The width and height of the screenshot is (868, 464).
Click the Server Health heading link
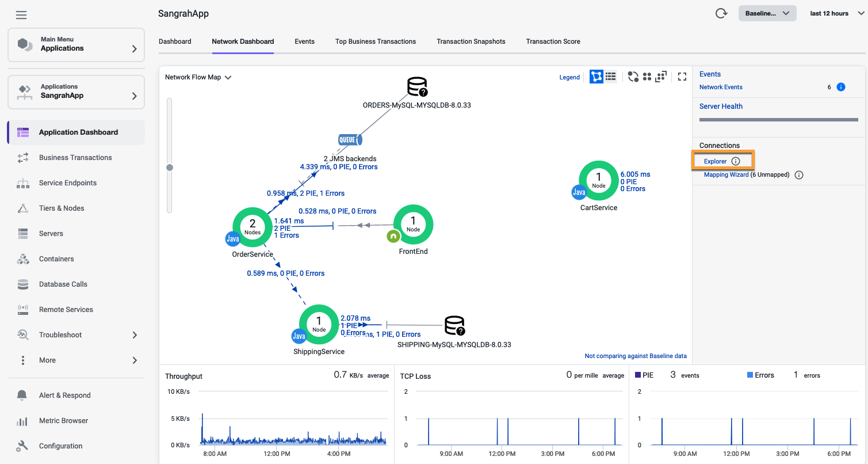[x=721, y=107]
